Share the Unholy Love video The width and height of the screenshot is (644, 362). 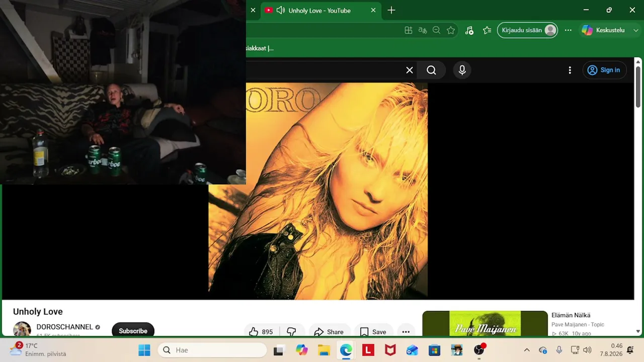pyautogui.click(x=329, y=332)
